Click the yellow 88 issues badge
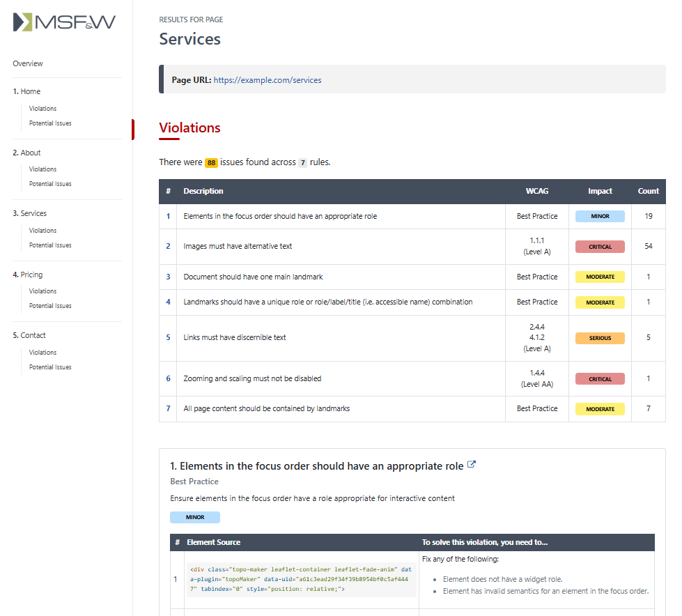The height and width of the screenshot is (616, 682). coord(211,162)
